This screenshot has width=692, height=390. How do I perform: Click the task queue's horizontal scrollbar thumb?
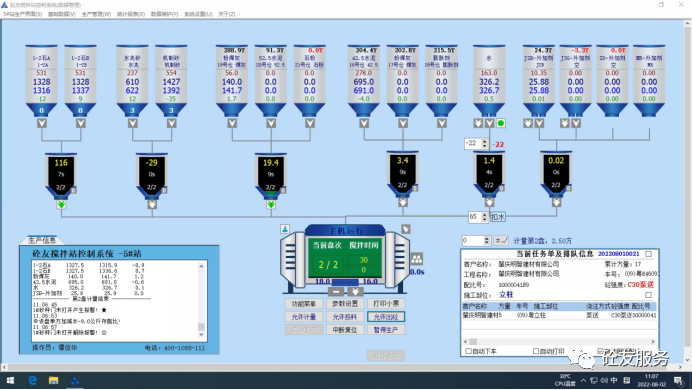473,341
